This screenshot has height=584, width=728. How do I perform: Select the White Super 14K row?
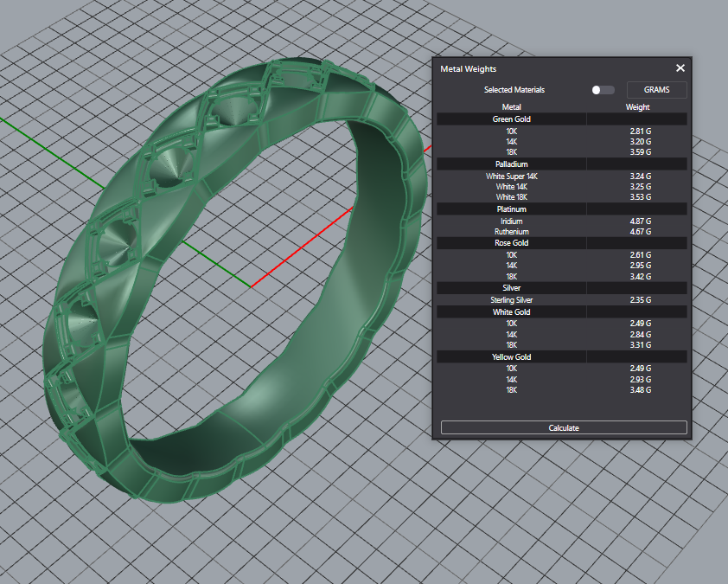coord(511,176)
